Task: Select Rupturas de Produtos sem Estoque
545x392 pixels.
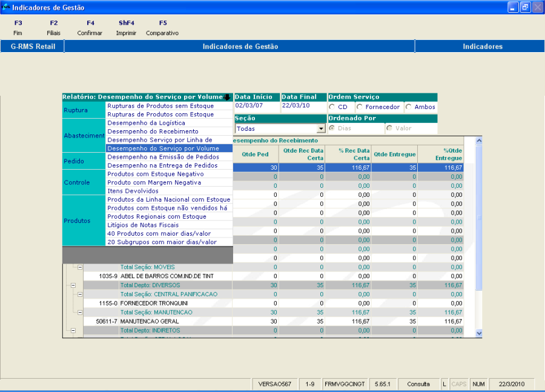Action: (160, 106)
